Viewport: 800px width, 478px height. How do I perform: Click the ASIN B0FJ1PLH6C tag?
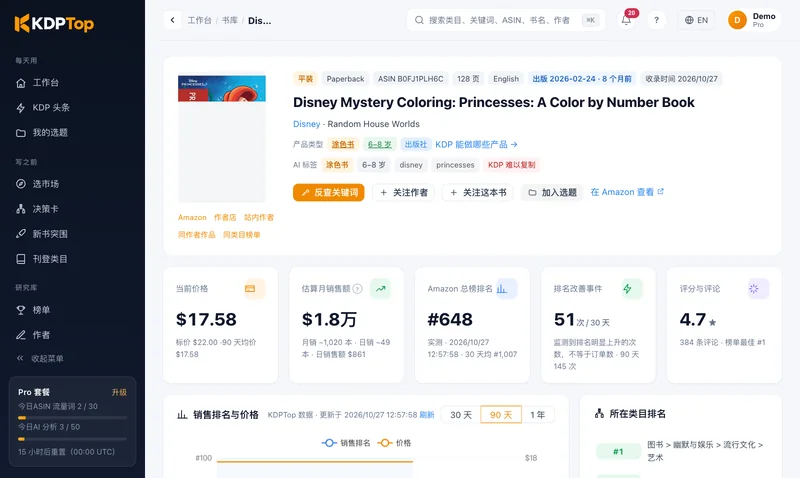point(410,79)
